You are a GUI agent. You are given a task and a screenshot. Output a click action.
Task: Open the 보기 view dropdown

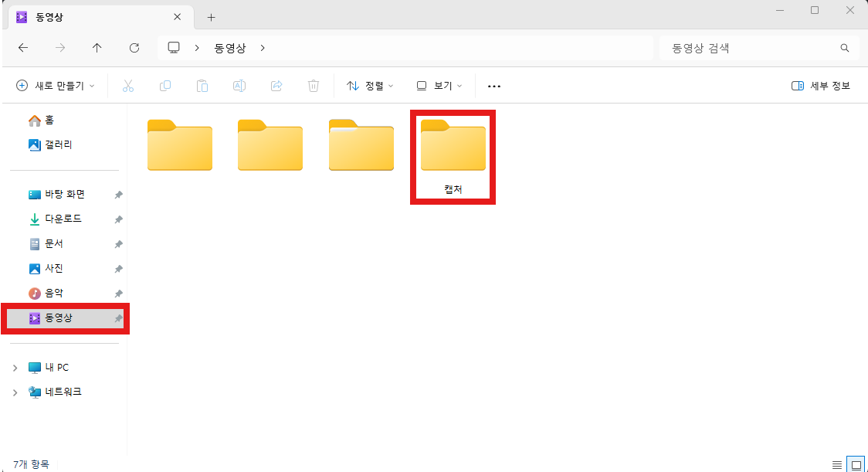(439, 86)
